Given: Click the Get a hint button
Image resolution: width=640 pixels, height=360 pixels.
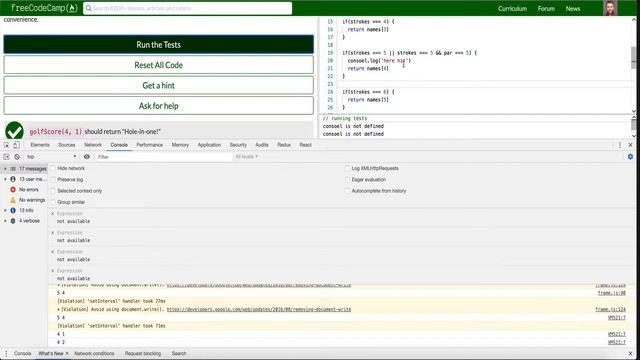Looking at the screenshot, I should pos(158,85).
